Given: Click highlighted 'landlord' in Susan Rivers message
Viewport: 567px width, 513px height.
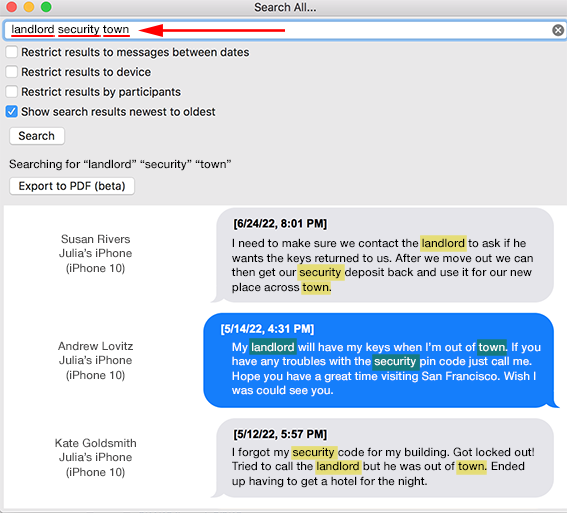Looking at the screenshot, I should [x=443, y=243].
